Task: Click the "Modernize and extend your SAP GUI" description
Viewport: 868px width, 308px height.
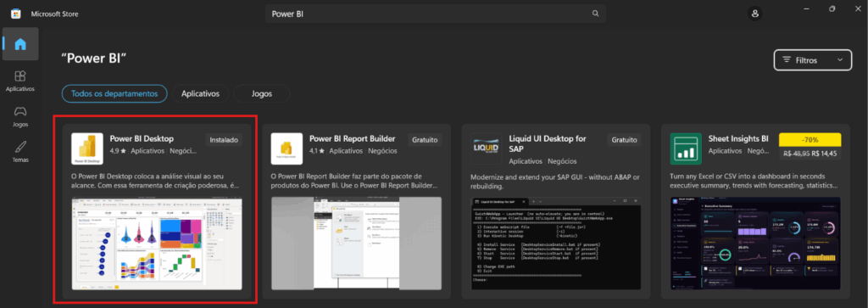Action: click(555, 182)
